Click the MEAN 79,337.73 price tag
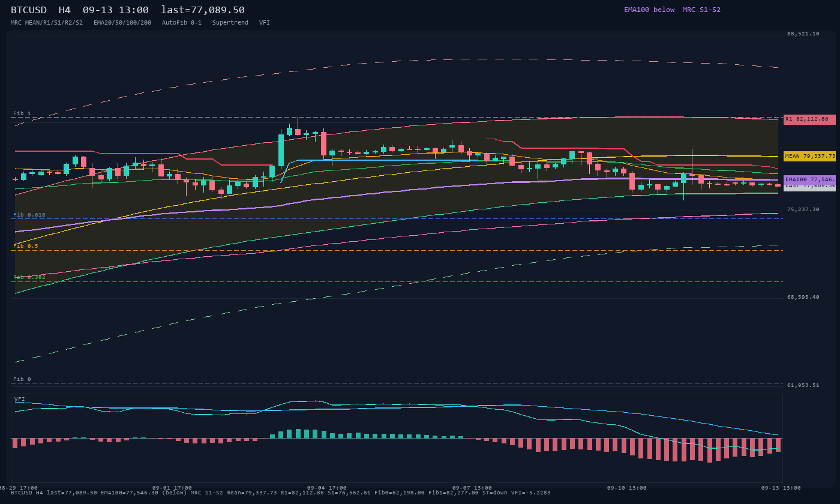This screenshot has width=840, height=504. [809, 156]
